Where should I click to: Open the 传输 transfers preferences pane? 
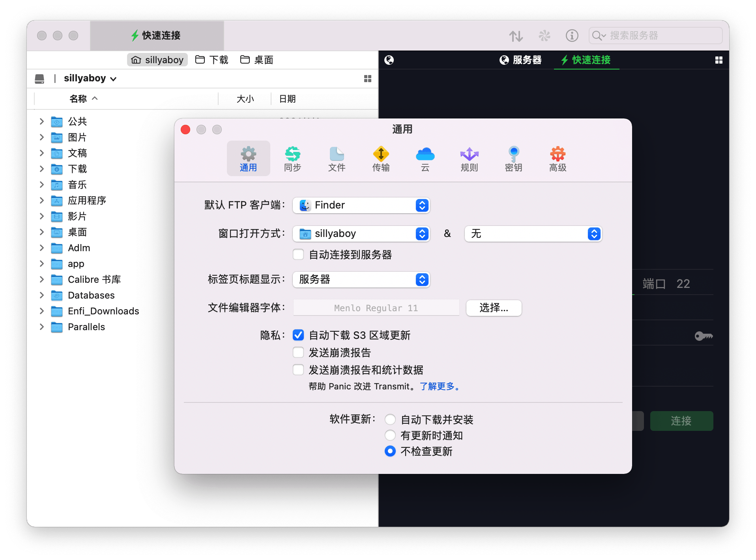pyautogui.click(x=381, y=159)
